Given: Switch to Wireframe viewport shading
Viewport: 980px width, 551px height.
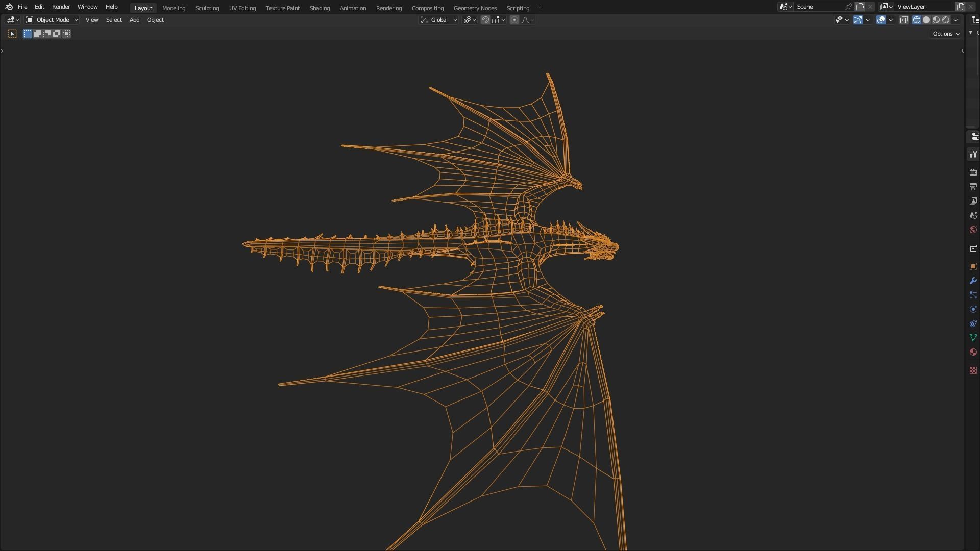Looking at the screenshot, I should point(917,20).
